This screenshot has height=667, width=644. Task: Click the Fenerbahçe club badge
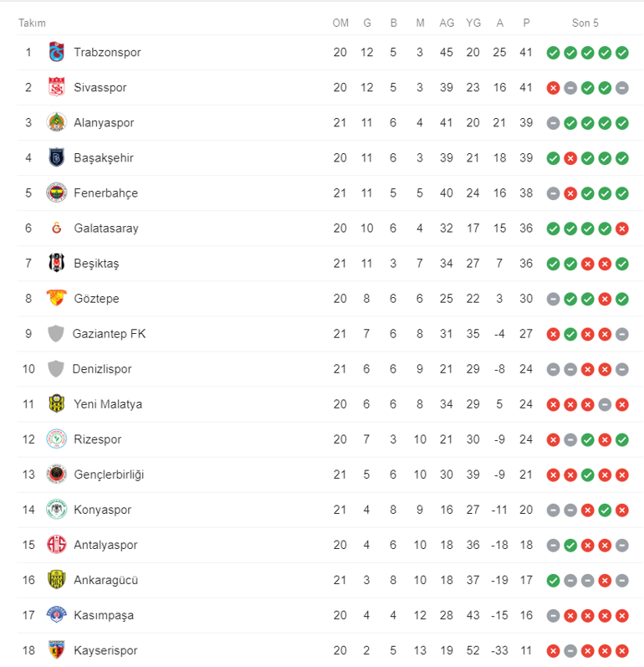click(56, 192)
